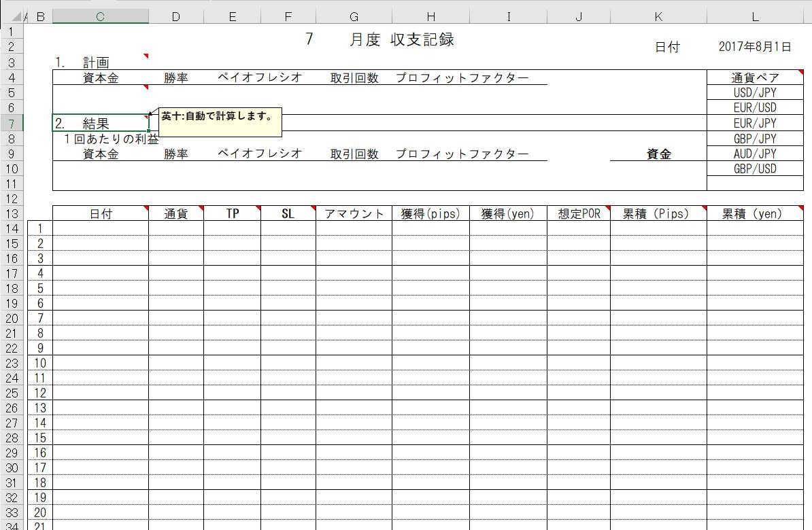Click the date cell '2017年8月1日'
812x530 pixels.
[x=755, y=47]
